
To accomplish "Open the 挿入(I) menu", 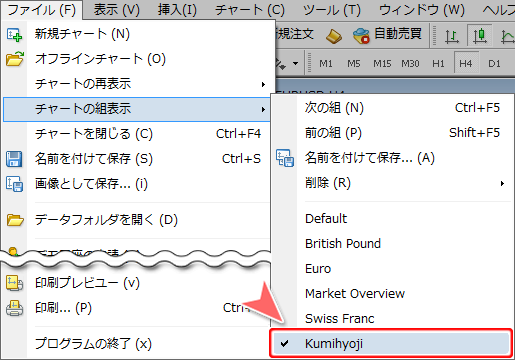I will [x=177, y=10].
